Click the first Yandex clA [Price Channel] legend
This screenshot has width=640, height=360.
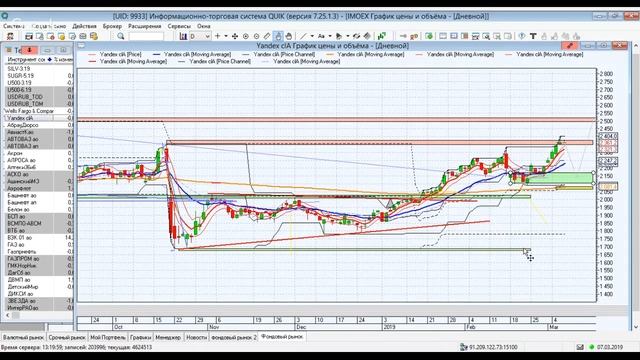tap(279, 54)
